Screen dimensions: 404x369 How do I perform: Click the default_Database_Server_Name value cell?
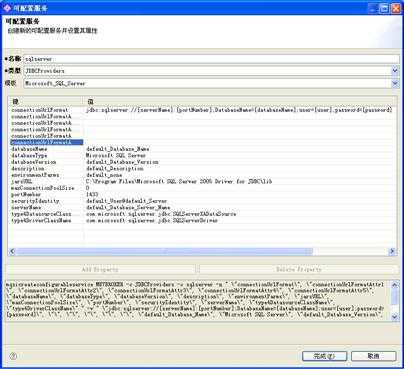click(128, 208)
